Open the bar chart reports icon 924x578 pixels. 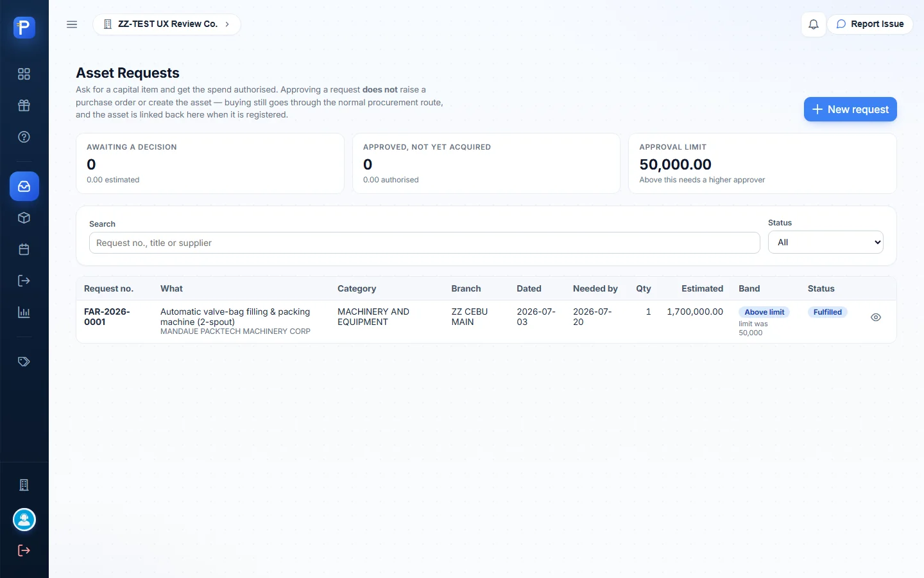[24, 312]
